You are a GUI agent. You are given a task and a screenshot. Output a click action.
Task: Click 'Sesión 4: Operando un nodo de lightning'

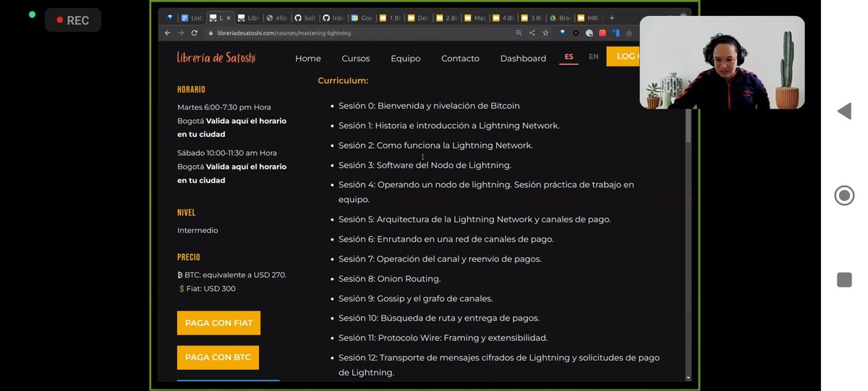(486, 192)
